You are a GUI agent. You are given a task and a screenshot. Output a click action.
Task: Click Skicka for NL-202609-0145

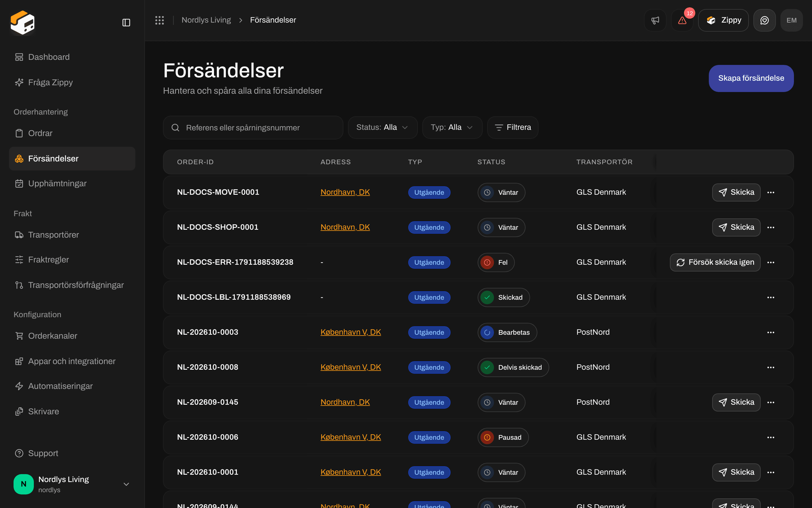pyautogui.click(x=736, y=402)
